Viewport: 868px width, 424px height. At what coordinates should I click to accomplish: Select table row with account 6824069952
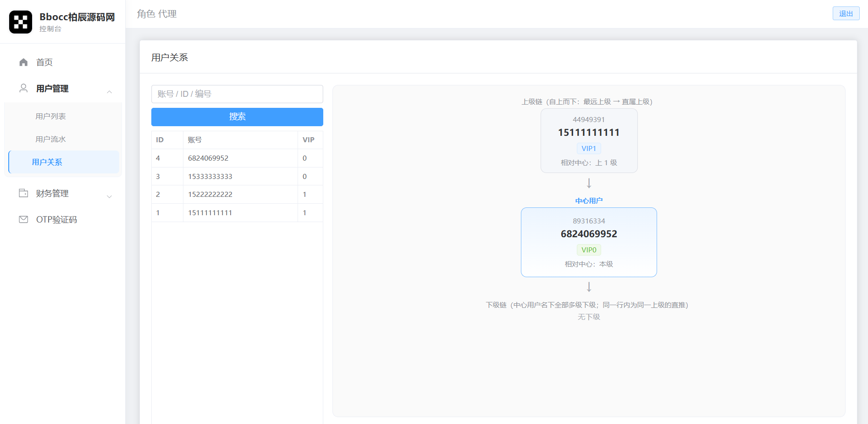coord(237,158)
